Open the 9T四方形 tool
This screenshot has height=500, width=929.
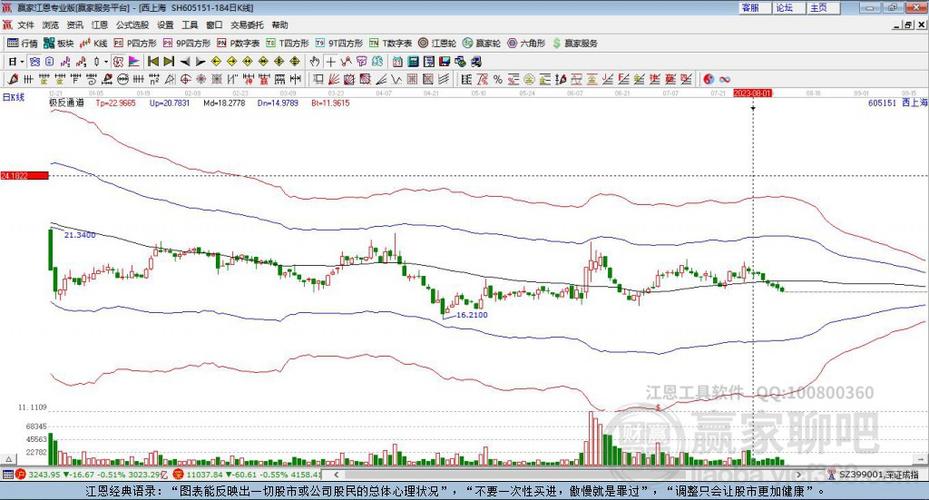(x=339, y=43)
